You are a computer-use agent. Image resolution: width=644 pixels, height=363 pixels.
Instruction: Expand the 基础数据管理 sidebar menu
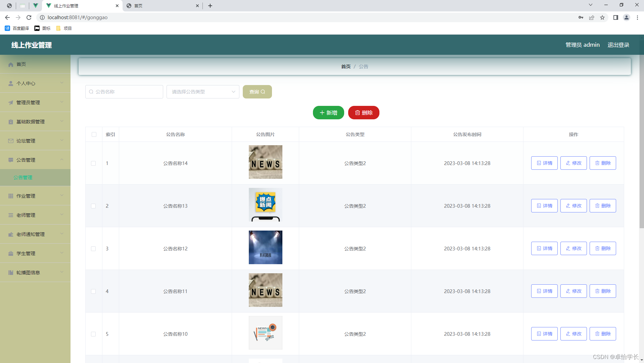[35, 122]
